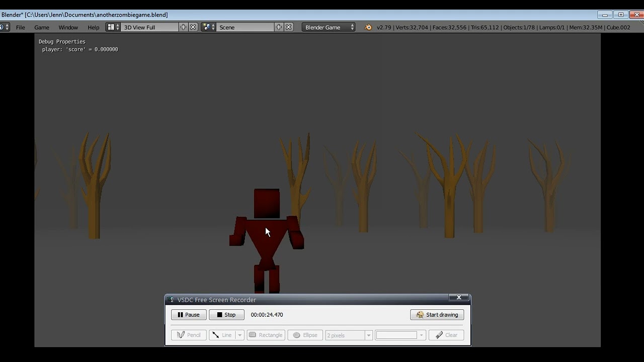Add a new scene with plus icon
This screenshot has height=362, width=644.
click(x=279, y=27)
